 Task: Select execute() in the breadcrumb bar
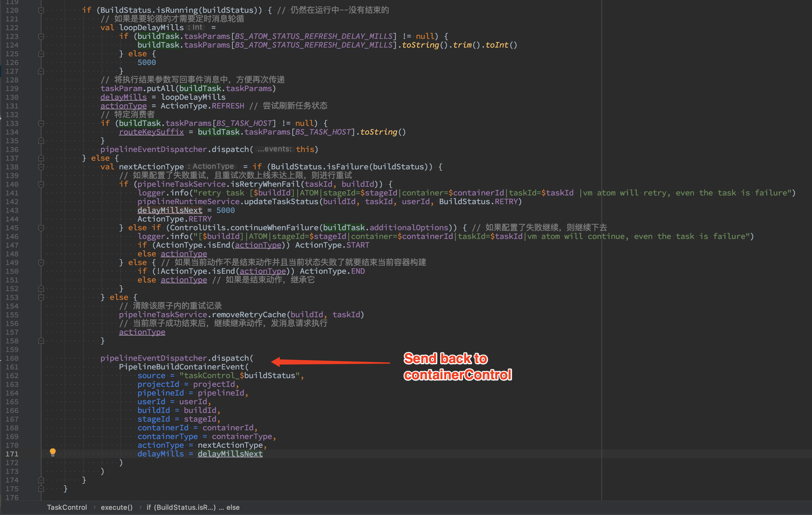pyautogui.click(x=116, y=507)
